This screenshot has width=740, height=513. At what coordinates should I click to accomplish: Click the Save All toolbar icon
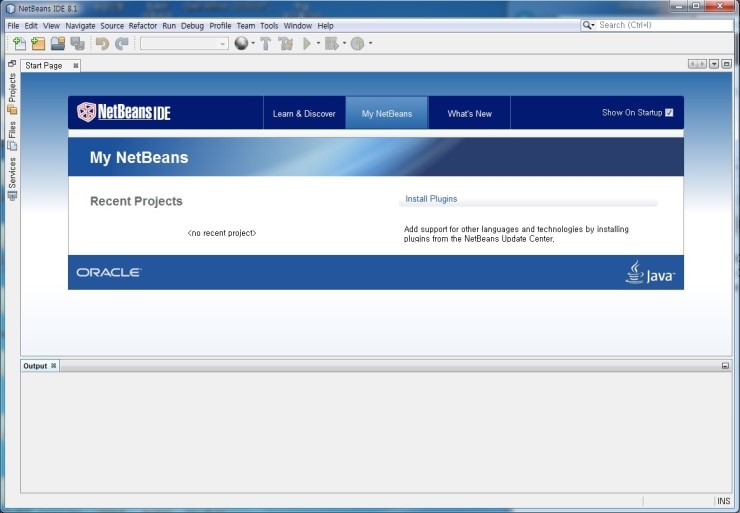pos(77,43)
